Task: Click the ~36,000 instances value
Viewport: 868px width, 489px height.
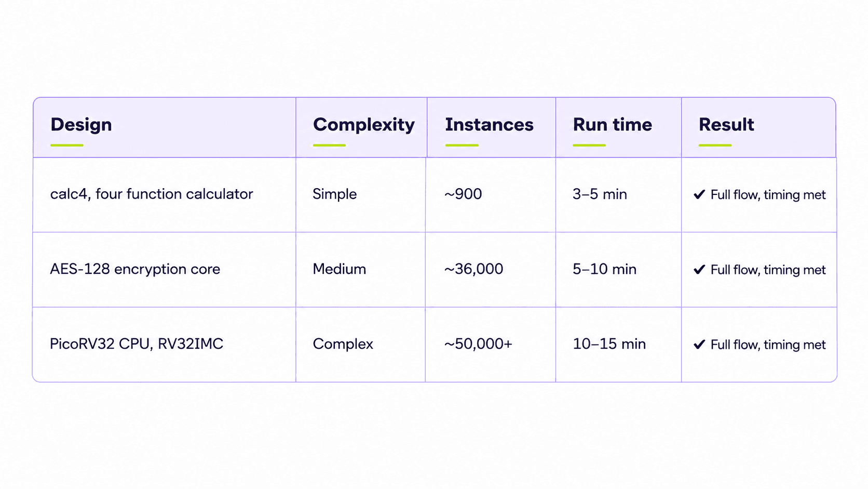Action: [x=473, y=269]
